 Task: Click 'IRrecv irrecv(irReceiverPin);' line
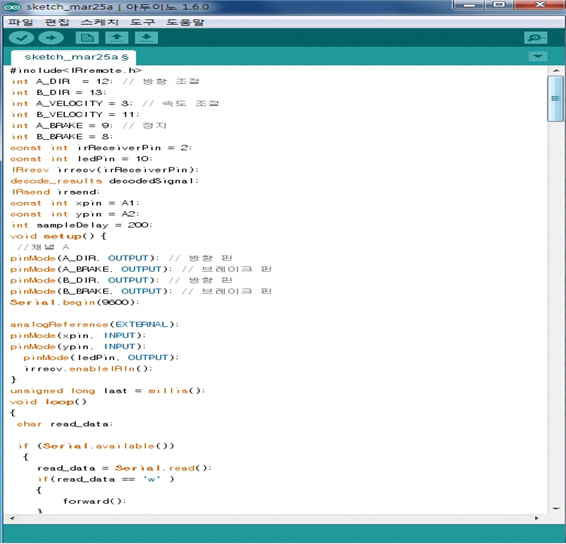tap(105, 170)
